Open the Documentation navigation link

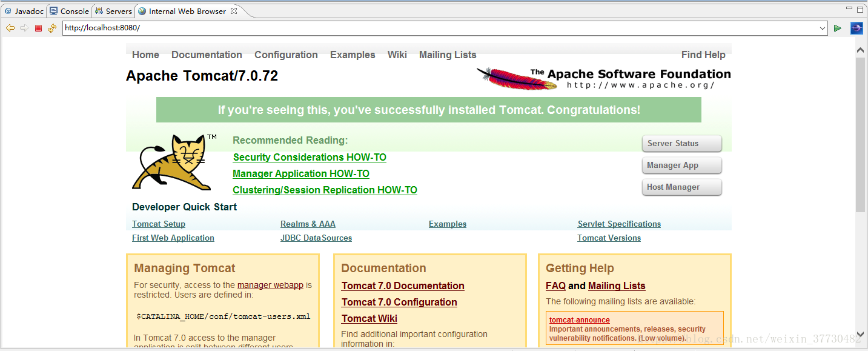pyautogui.click(x=207, y=55)
